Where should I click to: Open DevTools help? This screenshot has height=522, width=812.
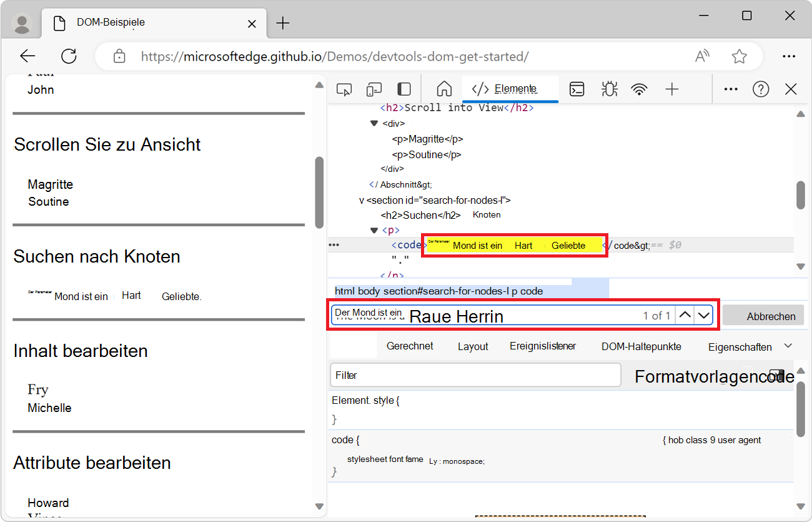[x=761, y=89]
